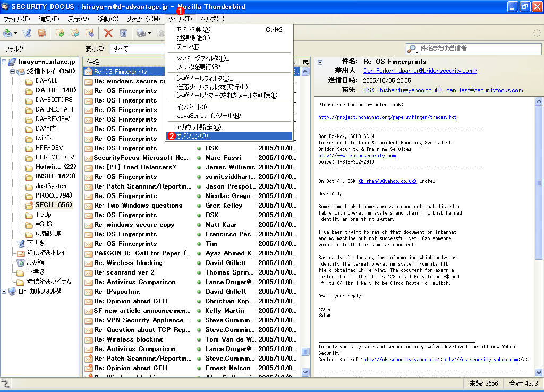Screen dimensions: 544x392
Task: Collapse the message header pane with the minus toggle
Action: click(320, 63)
